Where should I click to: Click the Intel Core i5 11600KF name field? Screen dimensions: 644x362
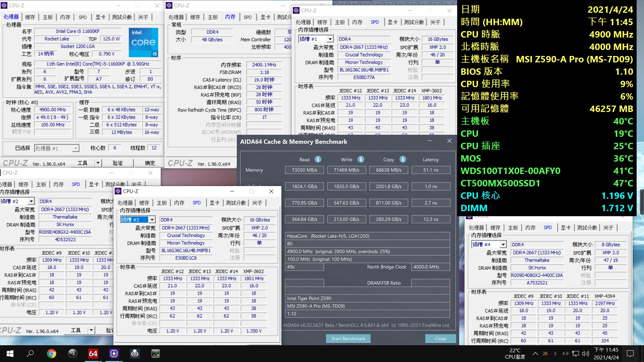click(78, 31)
